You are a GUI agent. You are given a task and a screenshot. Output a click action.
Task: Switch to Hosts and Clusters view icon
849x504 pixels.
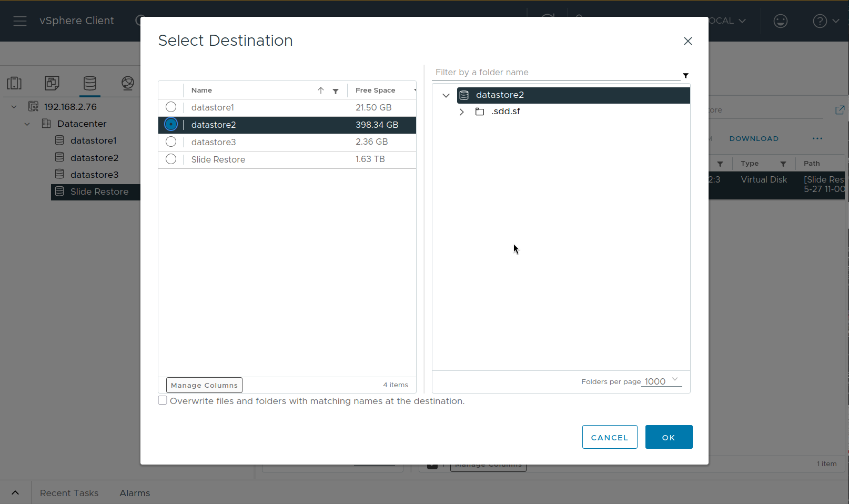(x=14, y=83)
